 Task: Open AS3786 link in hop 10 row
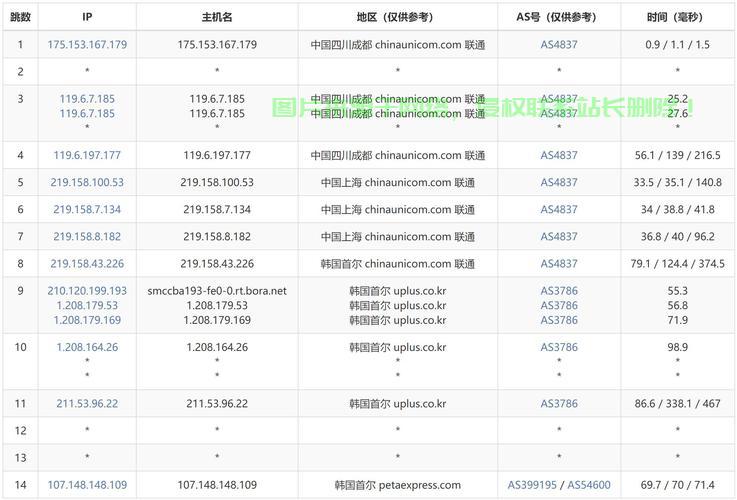pyautogui.click(x=559, y=347)
